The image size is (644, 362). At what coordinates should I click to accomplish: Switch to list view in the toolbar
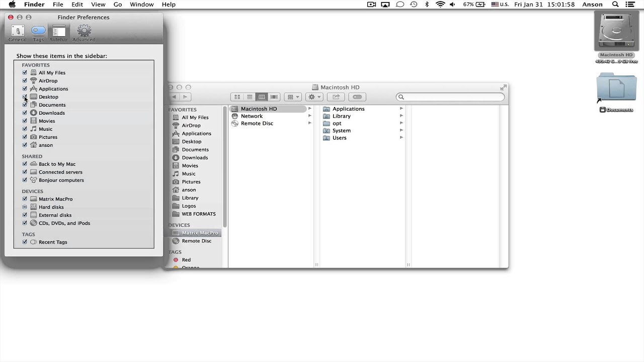click(249, 97)
